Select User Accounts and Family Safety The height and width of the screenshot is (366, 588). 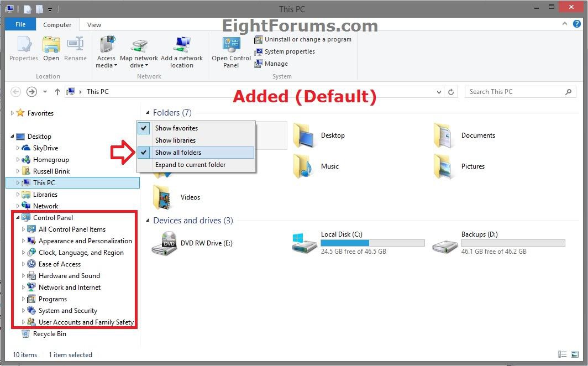click(86, 322)
